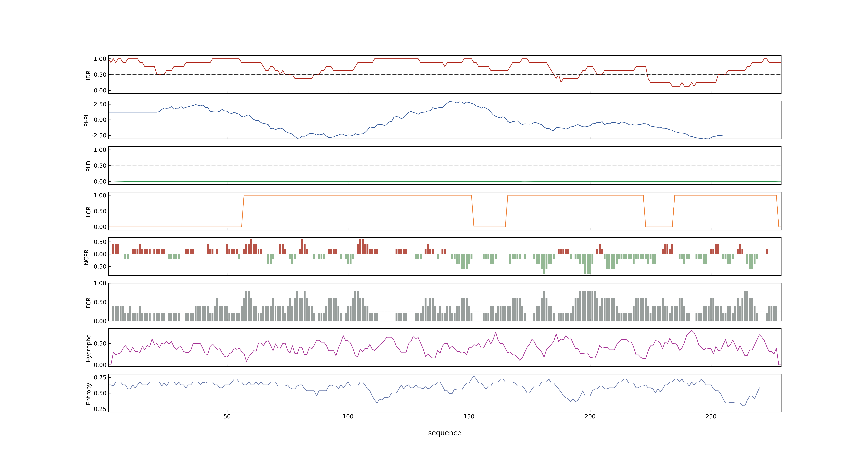This screenshot has height=463, width=868.
Task: Click the 0.00 tick of the LCR panel
Action: coord(100,227)
